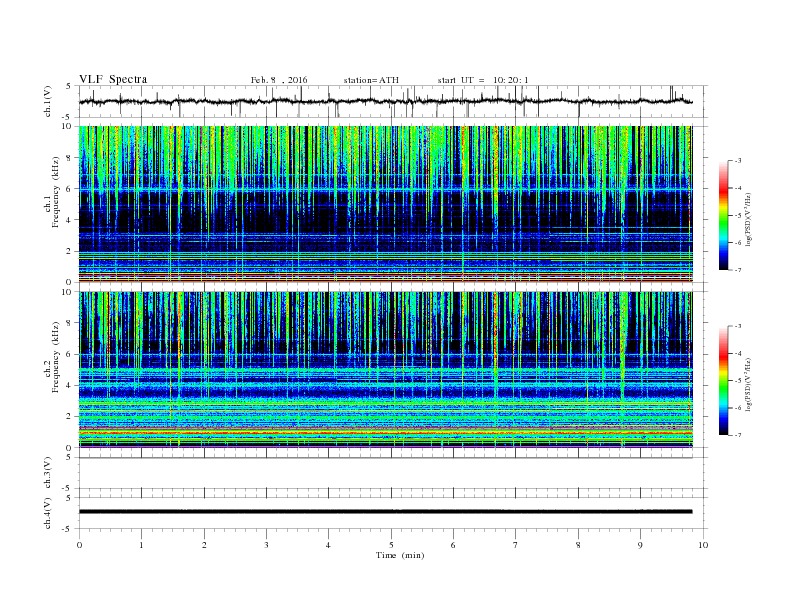
Task: Click the ch.2 spectrogram color bar
Action: [723, 380]
